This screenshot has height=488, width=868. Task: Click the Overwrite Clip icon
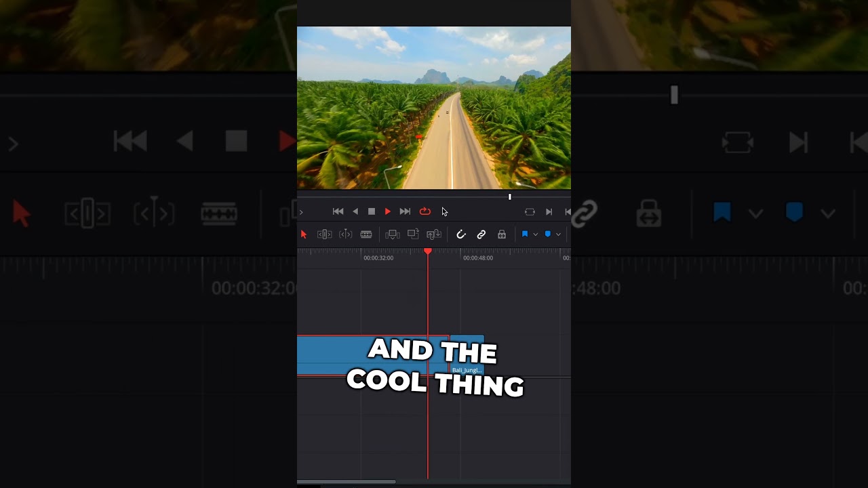coord(413,235)
